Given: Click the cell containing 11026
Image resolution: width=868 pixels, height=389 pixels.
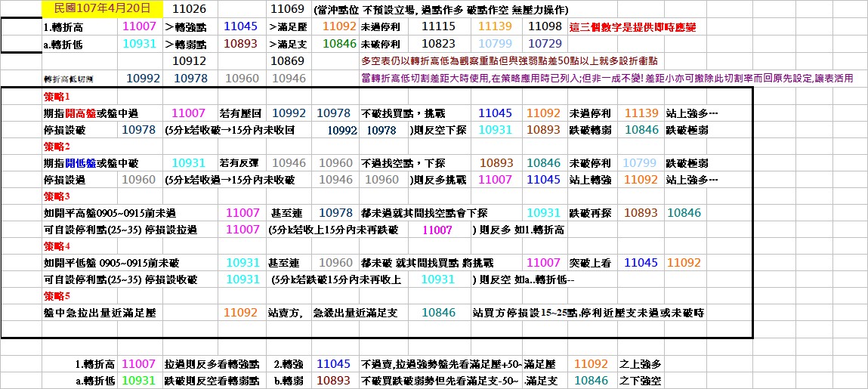Looking at the screenshot, I should tap(190, 9).
